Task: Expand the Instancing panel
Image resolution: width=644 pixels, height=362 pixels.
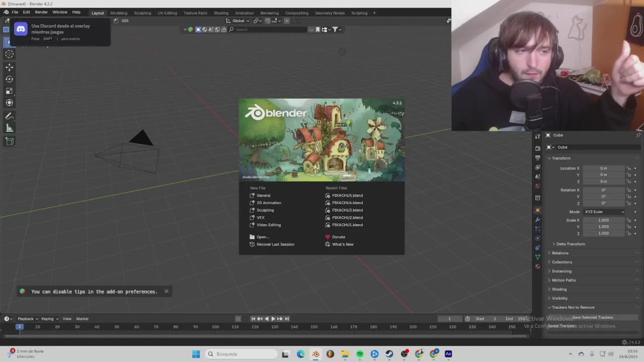Action: 561,271
